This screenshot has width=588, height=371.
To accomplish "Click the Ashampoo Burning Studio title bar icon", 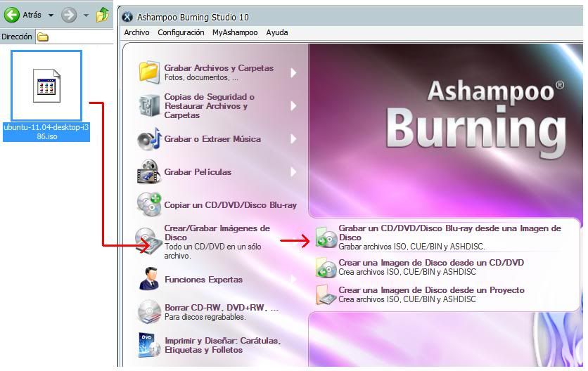I will (127, 17).
